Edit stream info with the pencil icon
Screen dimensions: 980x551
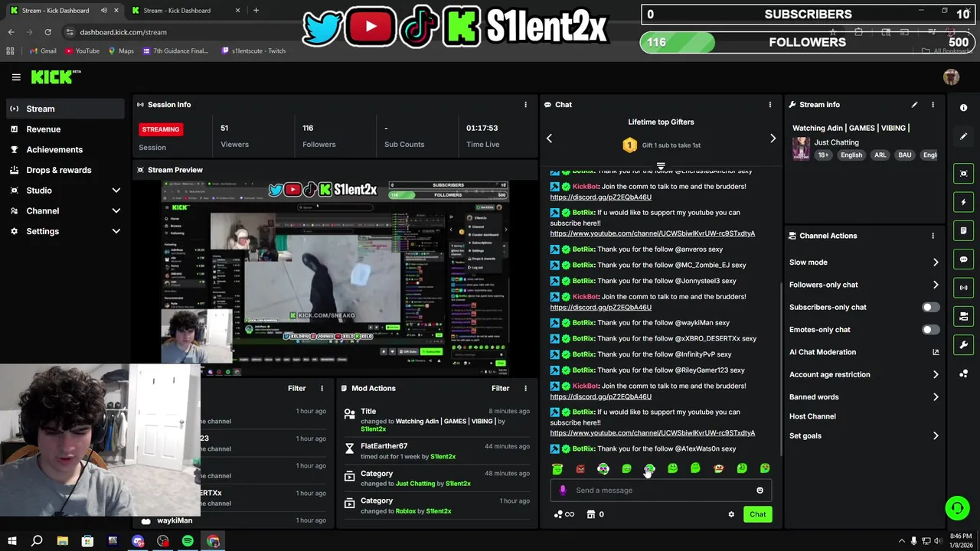[x=914, y=105]
